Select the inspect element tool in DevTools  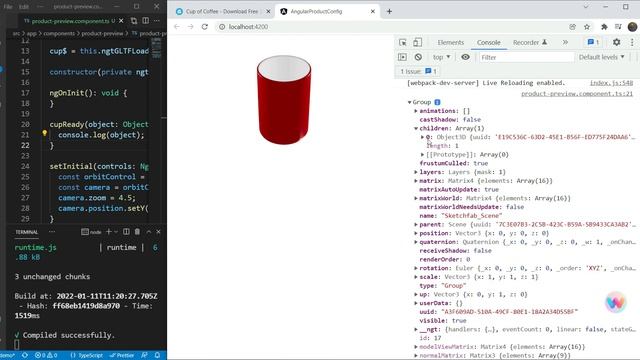click(403, 42)
